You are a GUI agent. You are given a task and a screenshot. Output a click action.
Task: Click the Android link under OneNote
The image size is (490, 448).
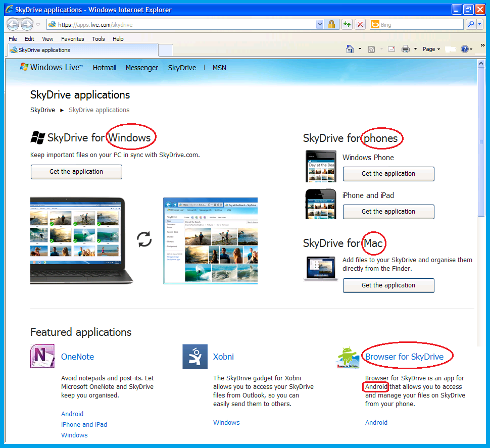(72, 414)
